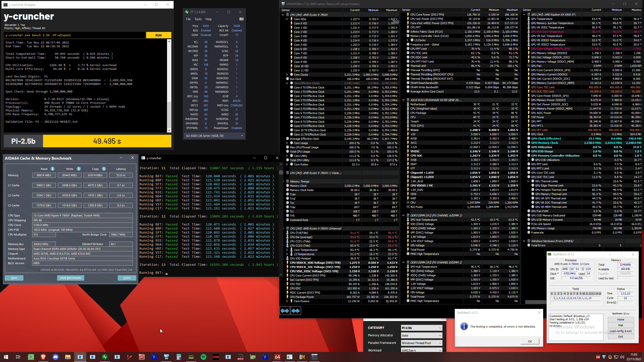Expand the Core Clocks tree node
This screenshot has height=362, width=644.
pos(287,75)
